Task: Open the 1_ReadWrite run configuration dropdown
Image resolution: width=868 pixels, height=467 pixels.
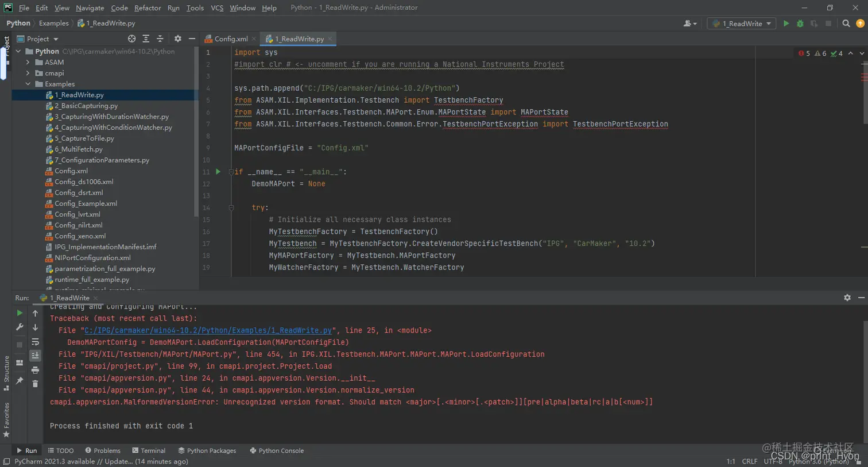Action: pos(741,24)
